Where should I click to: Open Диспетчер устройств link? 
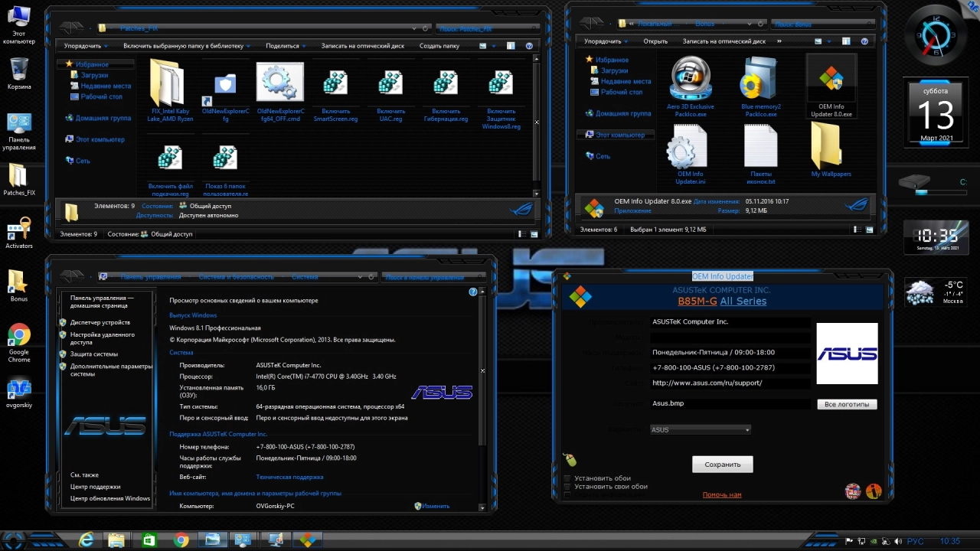(100, 322)
